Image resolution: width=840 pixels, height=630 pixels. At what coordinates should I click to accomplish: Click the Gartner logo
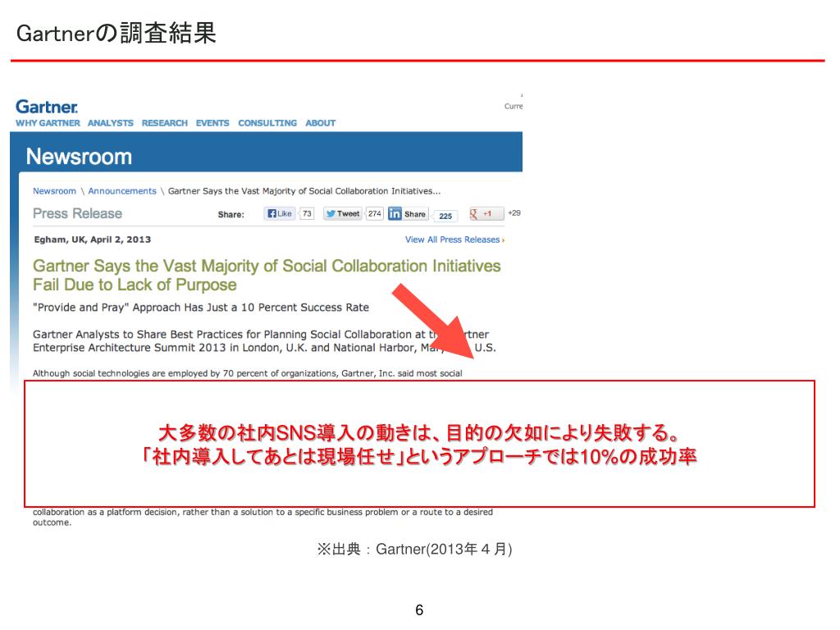coord(47,107)
